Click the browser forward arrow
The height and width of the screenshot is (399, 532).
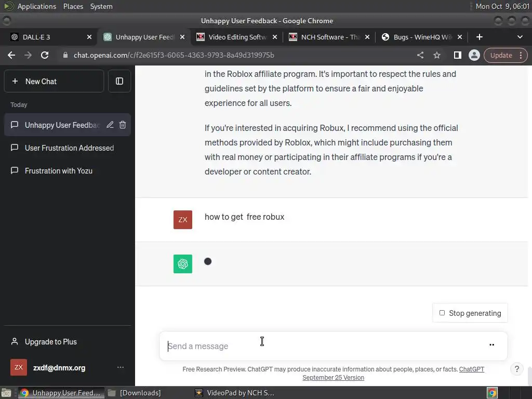coord(28,55)
